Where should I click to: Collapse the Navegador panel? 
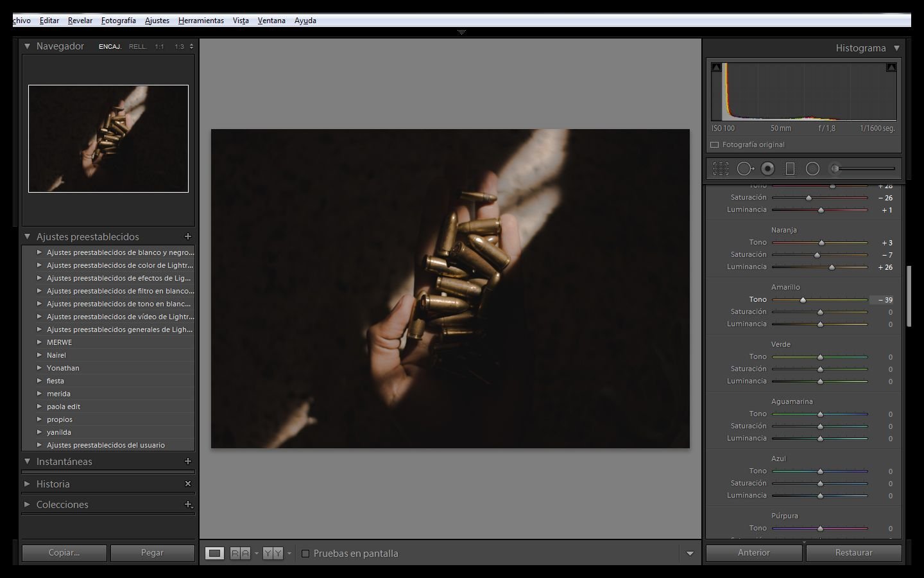pyautogui.click(x=27, y=46)
